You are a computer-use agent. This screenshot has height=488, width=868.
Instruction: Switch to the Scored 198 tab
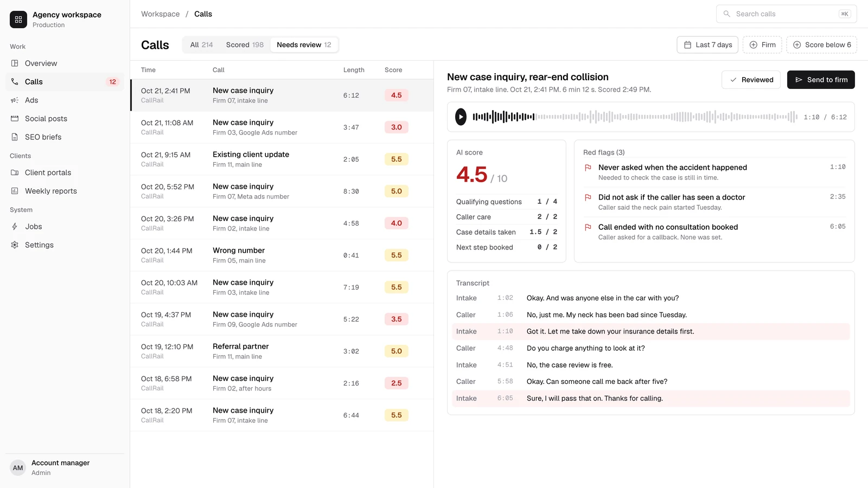click(245, 45)
